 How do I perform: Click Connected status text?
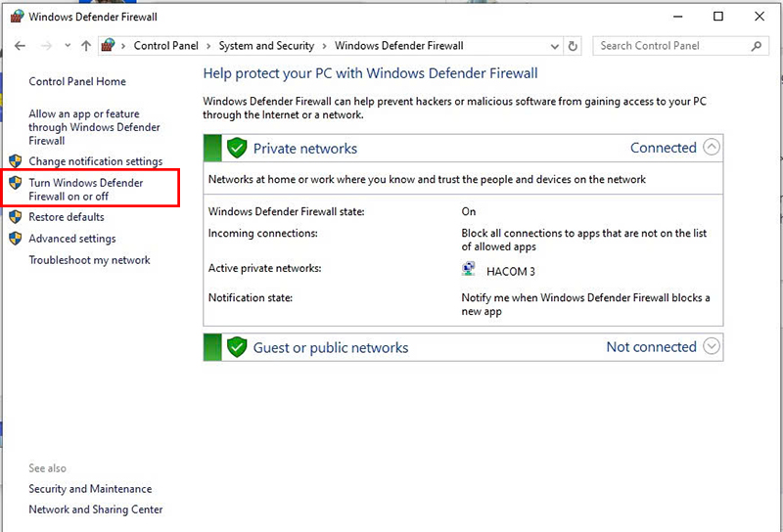click(664, 148)
